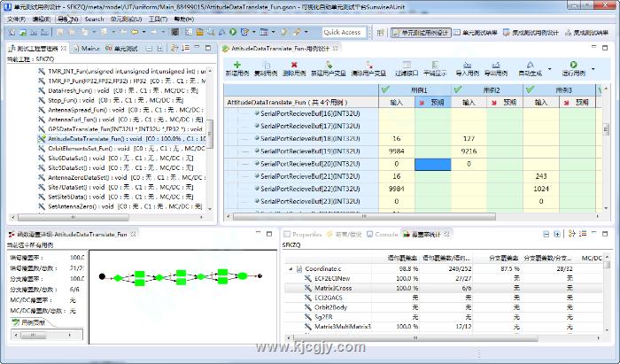Click the 过滤接口 filter icon
The height and width of the screenshot is (364, 620).
pyautogui.click(x=406, y=65)
